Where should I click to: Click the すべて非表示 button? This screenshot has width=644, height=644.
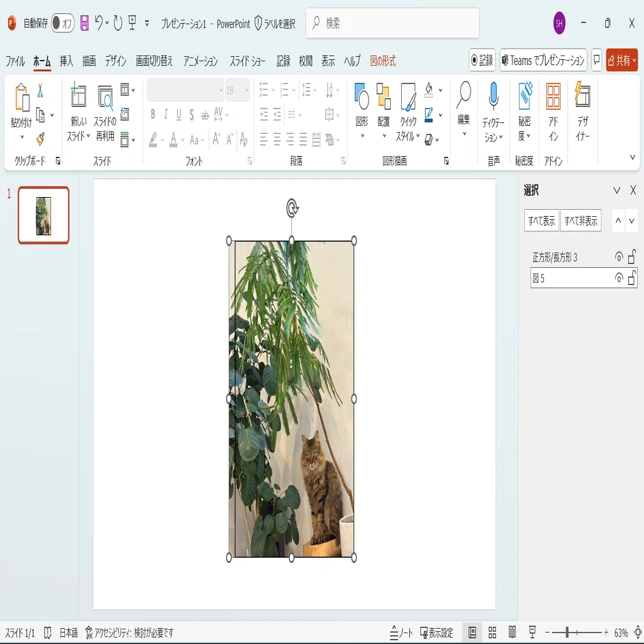[x=581, y=221]
